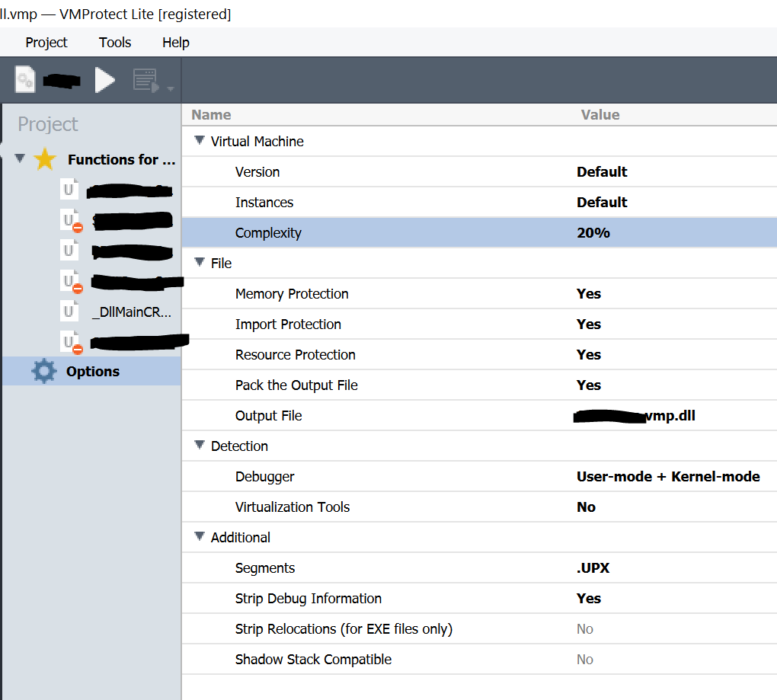The image size is (777, 700).
Task: Select the Version property row
Action: click(x=479, y=172)
